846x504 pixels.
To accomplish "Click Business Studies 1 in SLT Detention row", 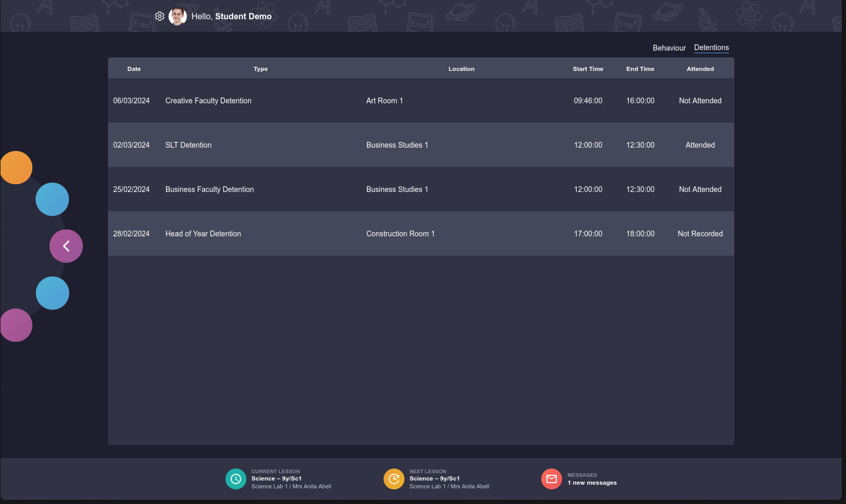I will pyautogui.click(x=397, y=145).
